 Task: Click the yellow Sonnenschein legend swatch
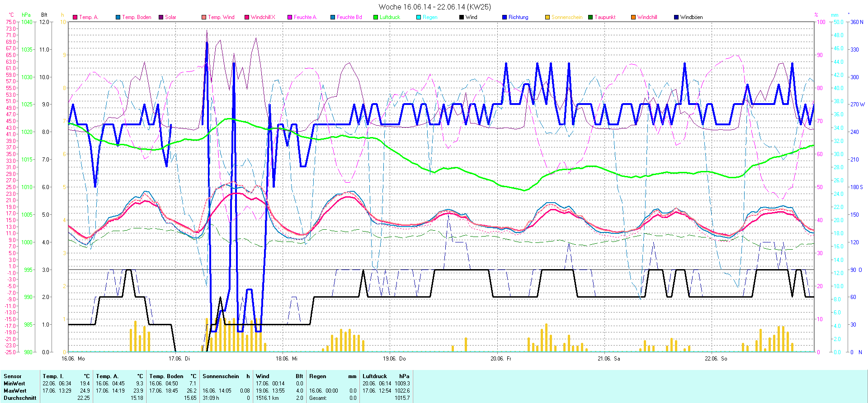click(547, 17)
